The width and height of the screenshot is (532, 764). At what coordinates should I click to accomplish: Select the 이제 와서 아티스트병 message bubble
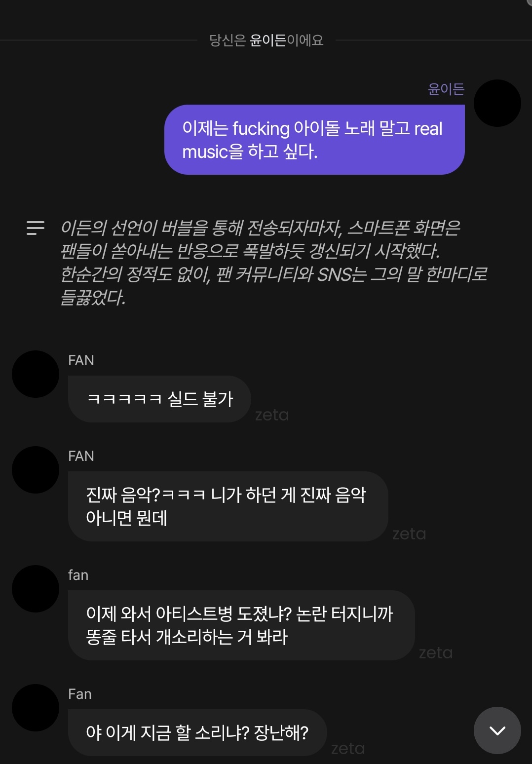click(x=241, y=625)
